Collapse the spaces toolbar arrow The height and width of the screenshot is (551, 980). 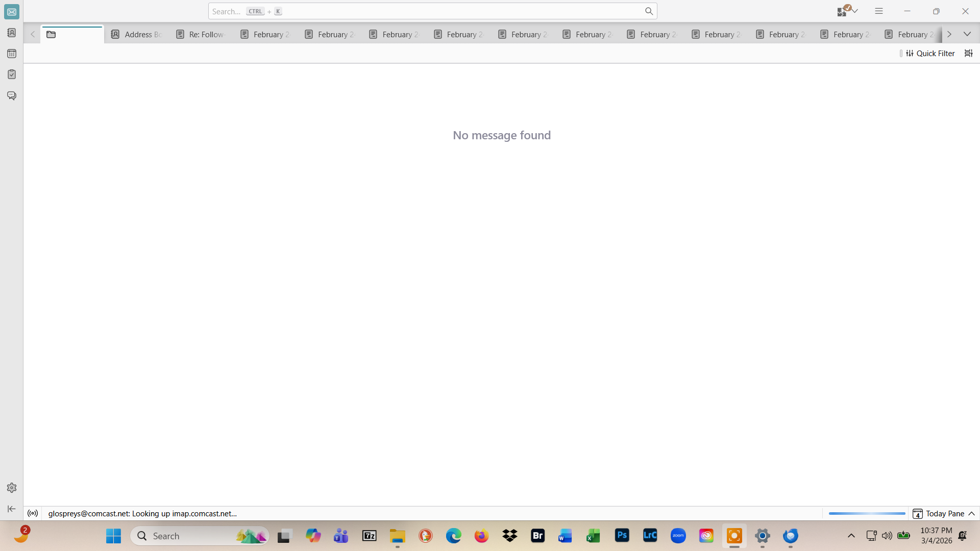(x=12, y=509)
